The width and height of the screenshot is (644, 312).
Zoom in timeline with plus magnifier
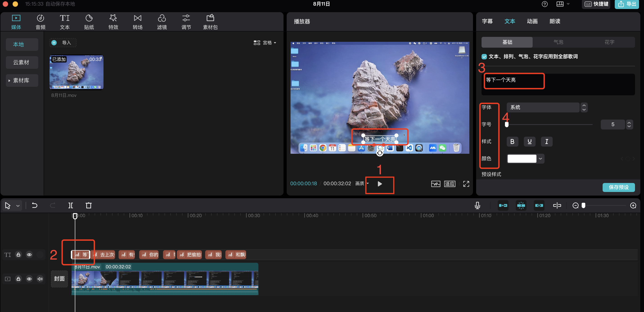tap(633, 205)
